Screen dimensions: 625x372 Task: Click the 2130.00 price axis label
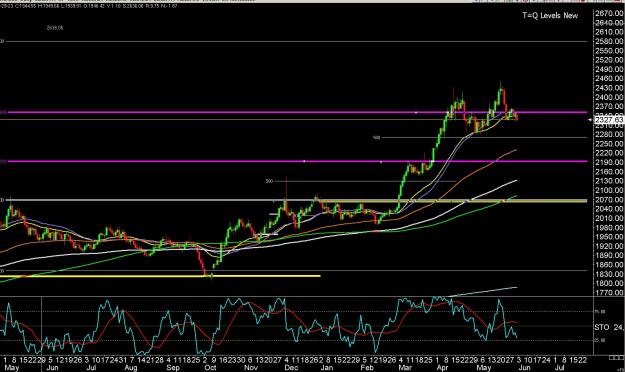(x=609, y=181)
